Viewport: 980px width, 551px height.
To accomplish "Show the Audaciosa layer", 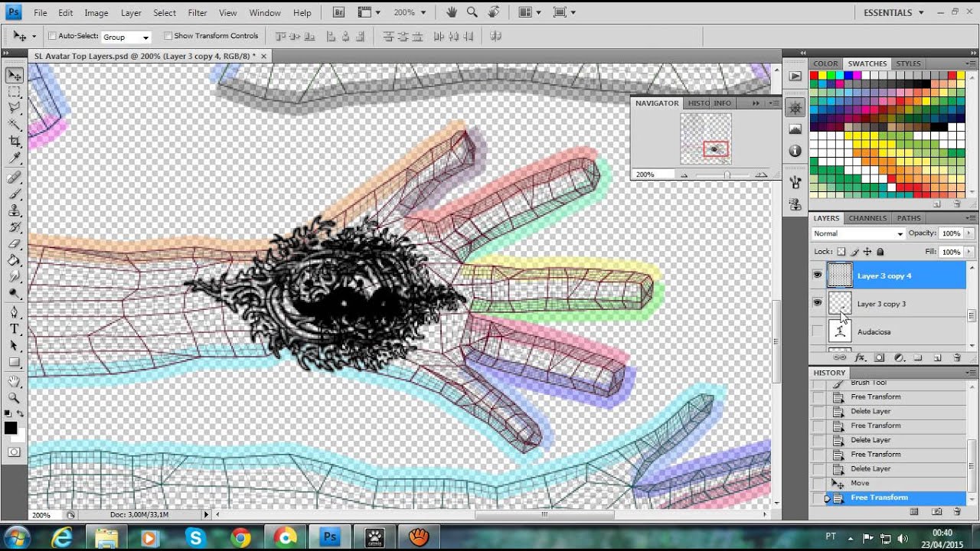I will tap(817, 331).
